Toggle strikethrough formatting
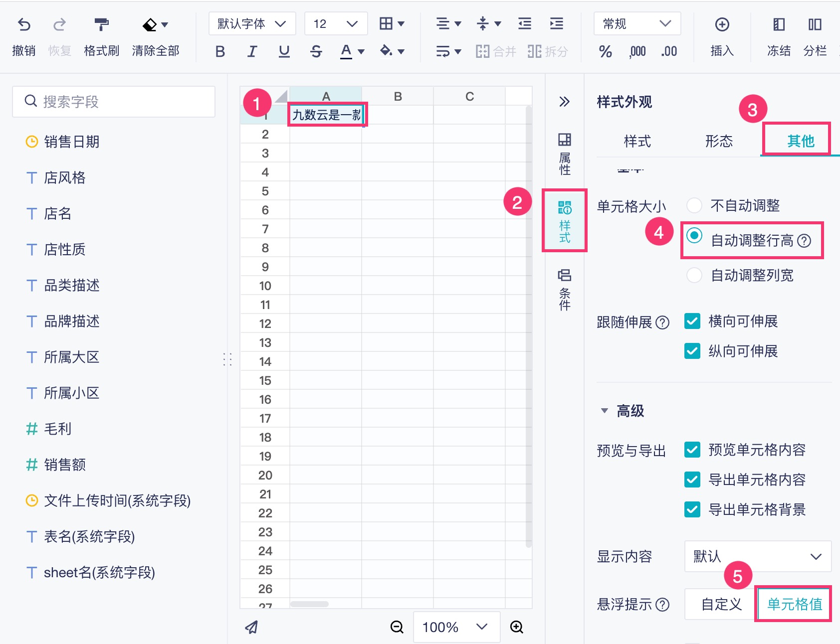The width and height of the screenshot is (840, 644). click(316, 51)
